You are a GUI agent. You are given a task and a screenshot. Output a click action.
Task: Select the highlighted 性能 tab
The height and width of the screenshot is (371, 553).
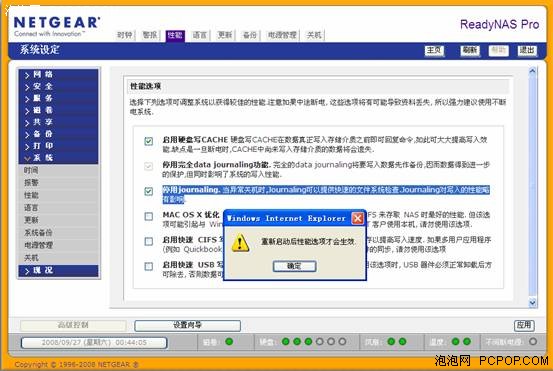click(x=175, y=35)
